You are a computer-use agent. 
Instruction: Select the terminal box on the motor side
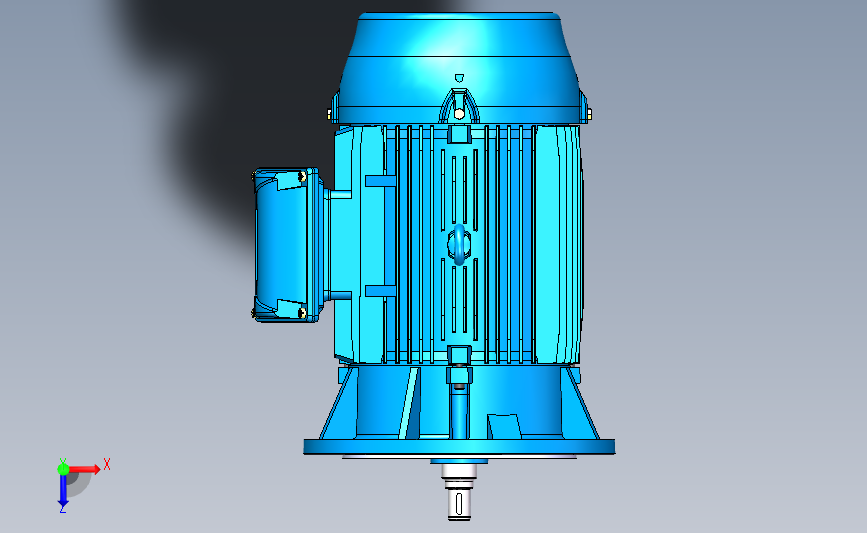pos(287,245)
